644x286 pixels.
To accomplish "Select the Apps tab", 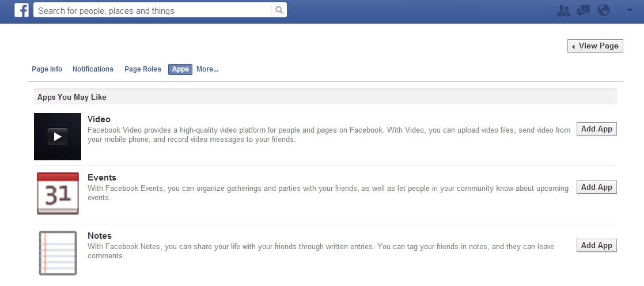I will click(180, 69).
